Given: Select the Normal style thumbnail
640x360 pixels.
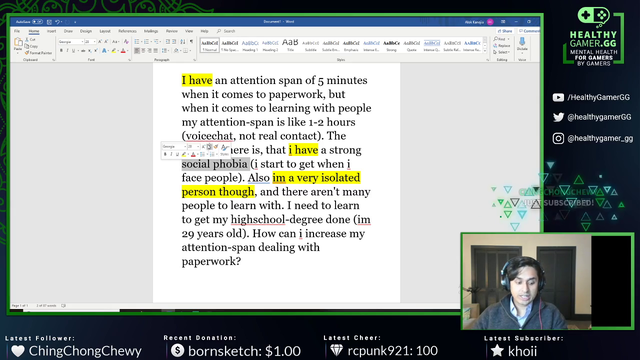Looking at the screenshot, I should point(209,45).
